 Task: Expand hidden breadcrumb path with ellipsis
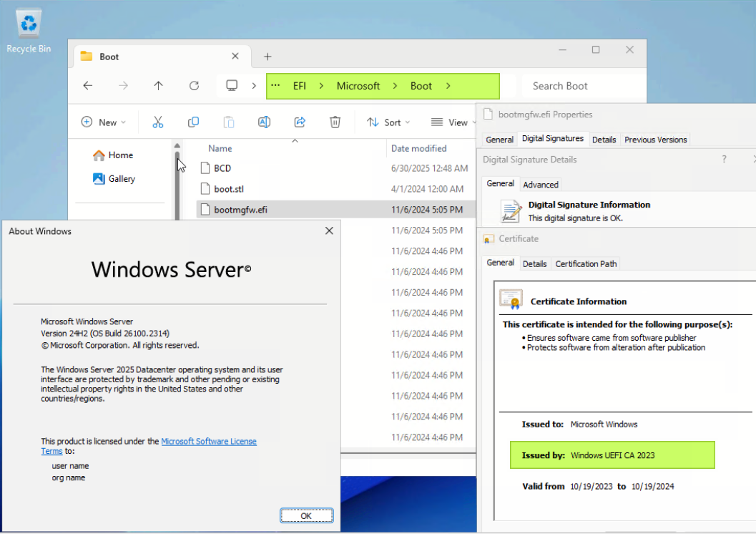click(275, 86)
